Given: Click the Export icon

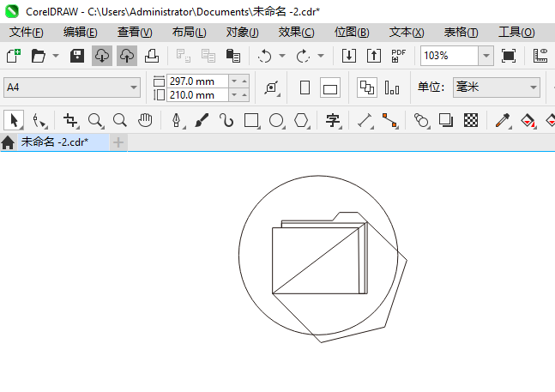Looking at the screenshot, I should [x=374, y=56].
